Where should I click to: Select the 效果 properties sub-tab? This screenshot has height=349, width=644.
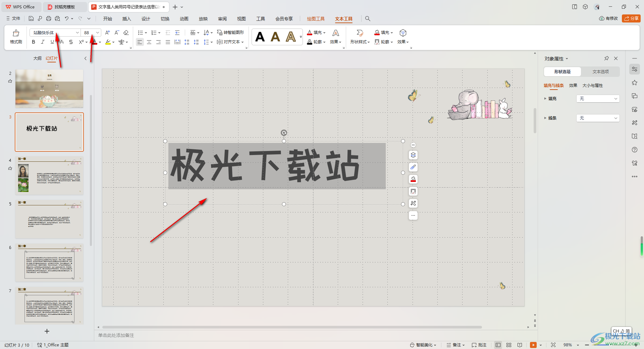point(573,86)
